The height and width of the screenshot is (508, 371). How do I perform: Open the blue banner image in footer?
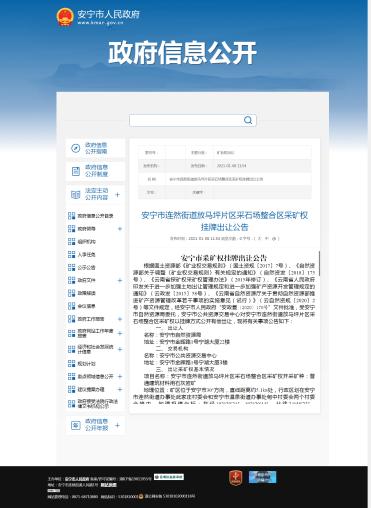tap(263, 477)
